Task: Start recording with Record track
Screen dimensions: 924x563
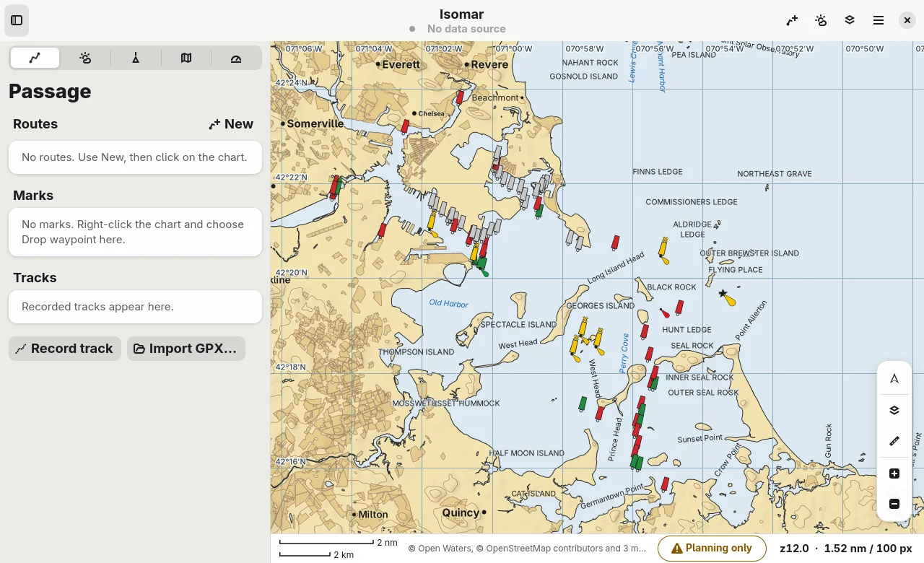Action: click(65, 349)
